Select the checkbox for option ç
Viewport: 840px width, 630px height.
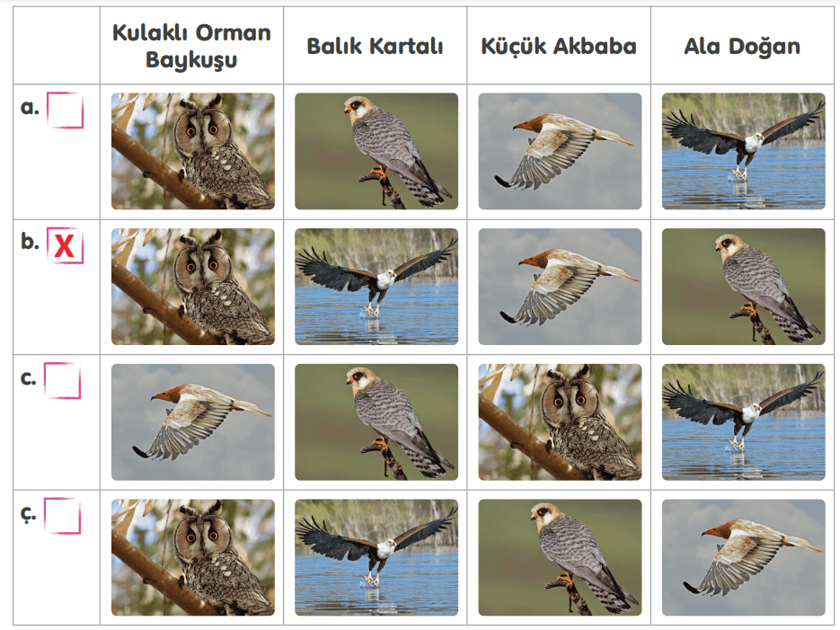click(x=62, y=516)
